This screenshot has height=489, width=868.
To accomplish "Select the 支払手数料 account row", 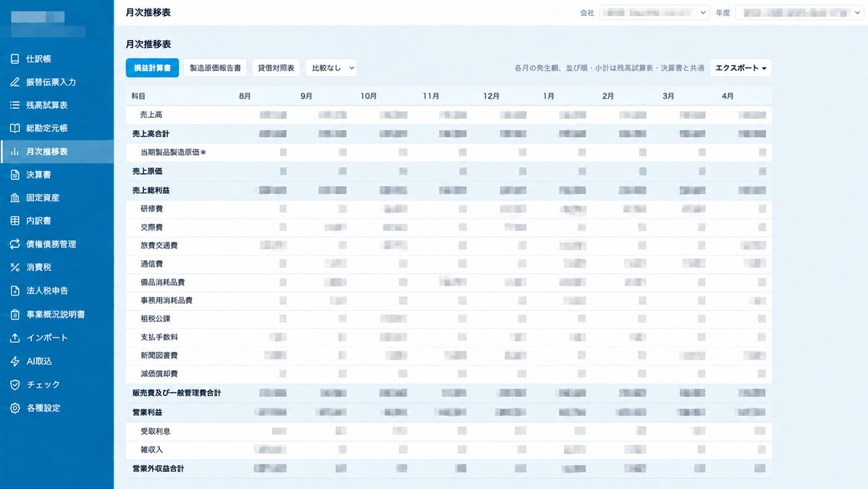I will (x=448, y=338).
